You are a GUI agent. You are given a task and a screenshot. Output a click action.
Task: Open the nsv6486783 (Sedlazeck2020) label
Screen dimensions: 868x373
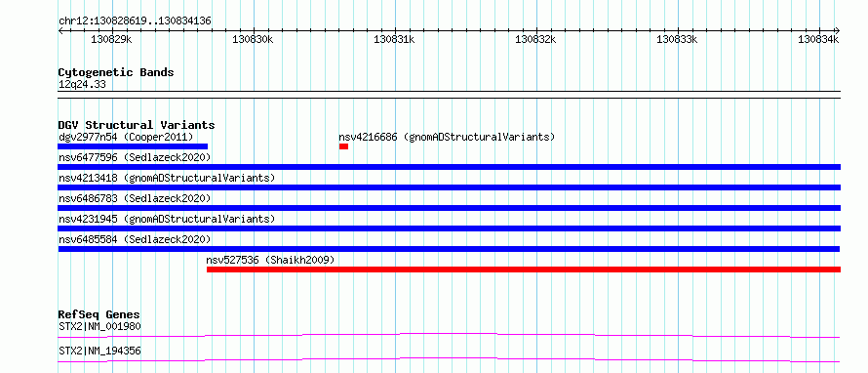135,198
